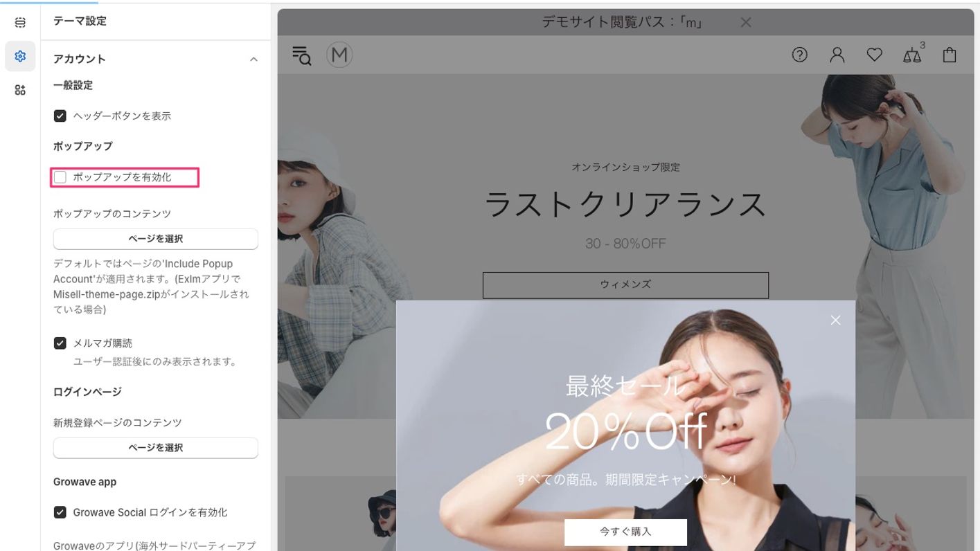Open the menu search icon in preview header
Screen dimensions: 980x551
click(x=301, y=55)
